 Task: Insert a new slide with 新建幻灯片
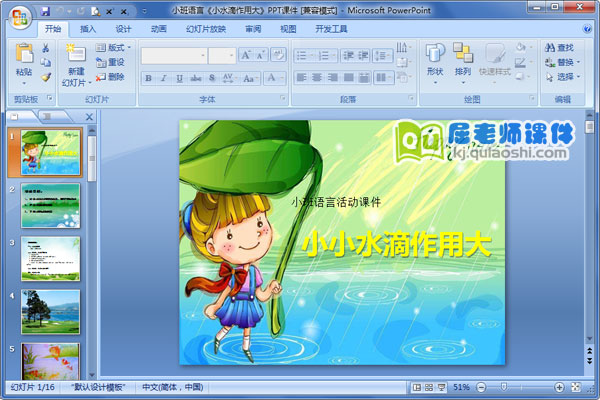[x=76, y=65]
